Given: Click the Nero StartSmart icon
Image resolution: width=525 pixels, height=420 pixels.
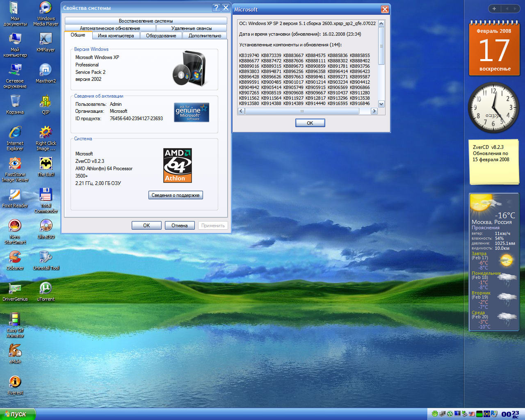Looking at the screenshot, I should tap(15, 226).
